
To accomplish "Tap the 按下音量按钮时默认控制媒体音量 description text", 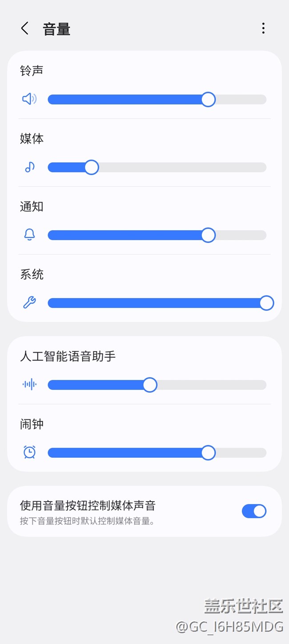I will pyautogui.click(x=88, y=521).
